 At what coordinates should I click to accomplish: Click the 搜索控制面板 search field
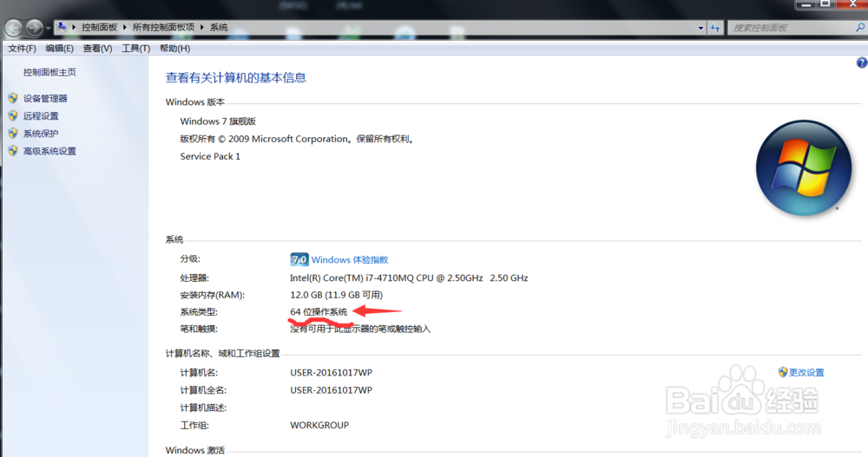pyautogui.click(x=792, y=28)
